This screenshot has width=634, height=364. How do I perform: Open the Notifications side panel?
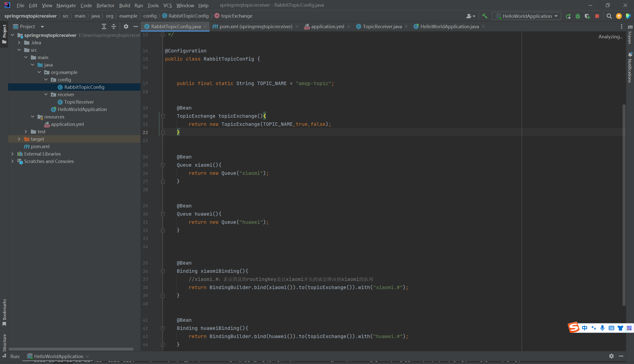630,68
